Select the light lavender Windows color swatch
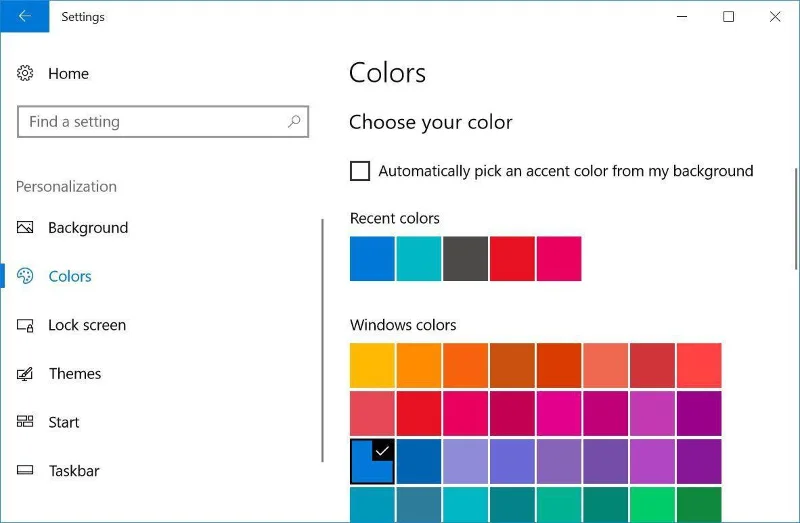The image size is (800, 523). (465, 461)
